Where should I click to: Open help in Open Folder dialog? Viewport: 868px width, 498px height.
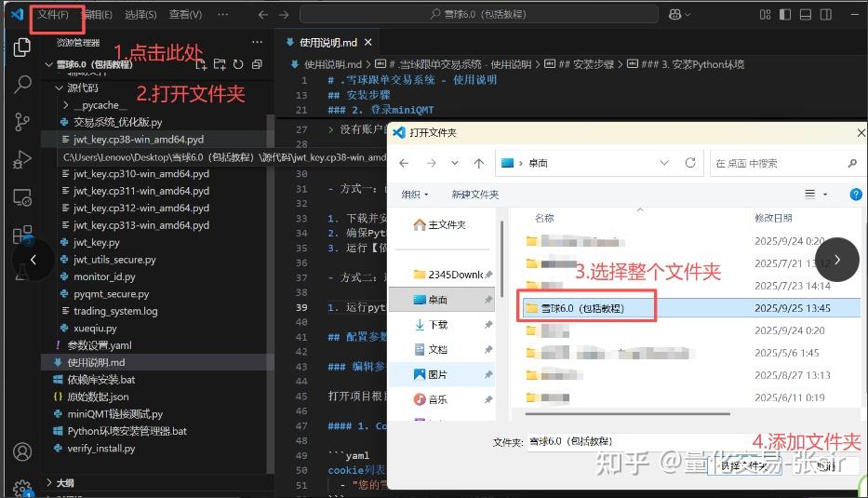coord(856,195)
